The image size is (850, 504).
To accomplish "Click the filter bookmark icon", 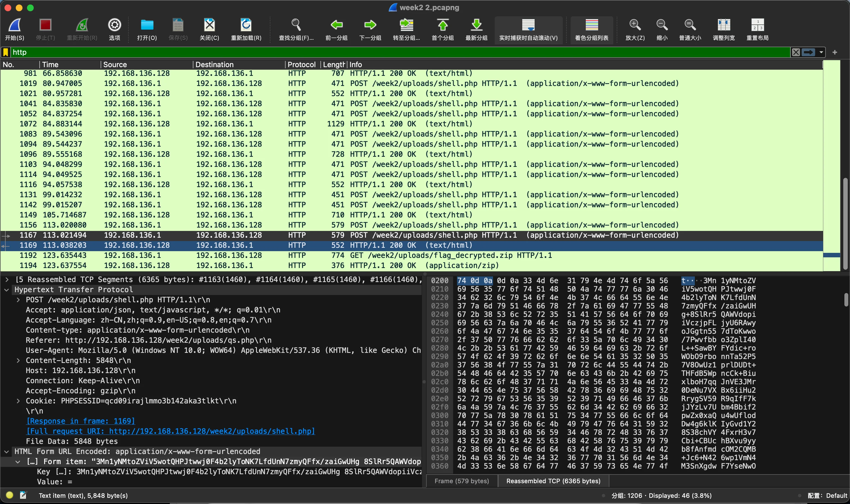I will [x=6, y=52].
